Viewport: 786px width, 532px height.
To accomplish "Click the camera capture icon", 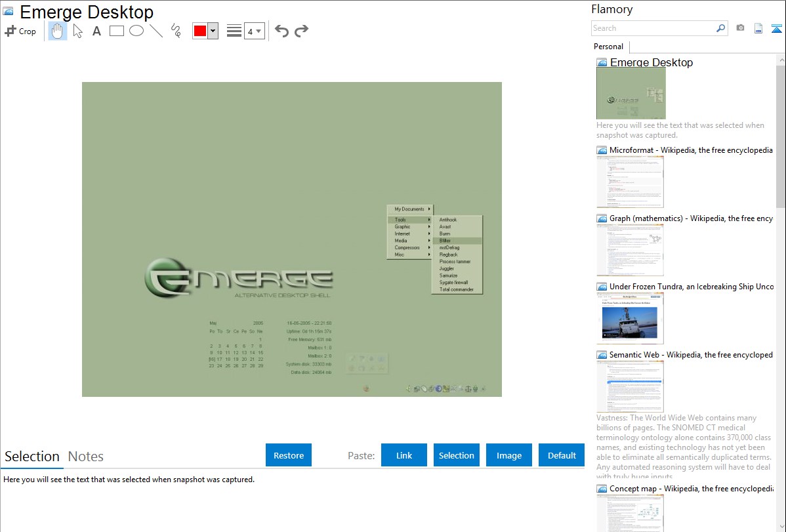I will [740, 28].
